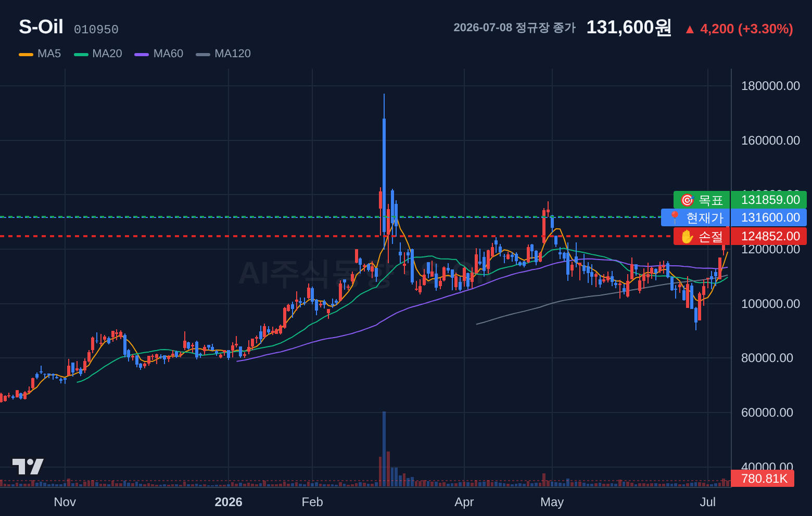Click the MA5 legend label

49,54
